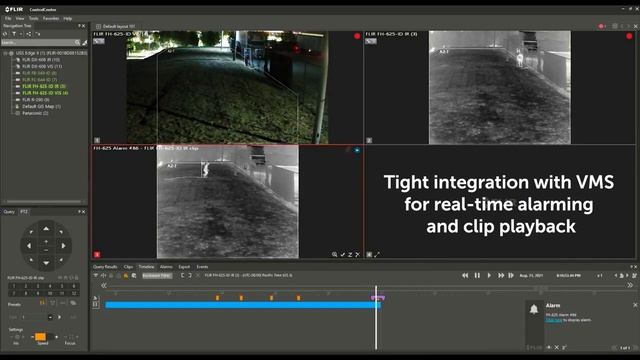Move the PTZ camera diagonally down-left
The width and height of the screenshot is (640, 360).
pyautogui.click(x=31, y=260)
